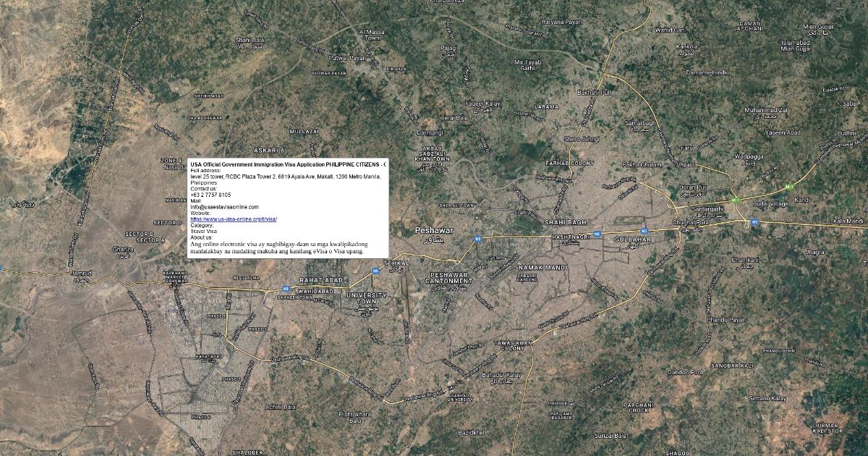Click the N5 shield near Tehkal
Viewport: 868px width, 456px height.
point(375,271)
